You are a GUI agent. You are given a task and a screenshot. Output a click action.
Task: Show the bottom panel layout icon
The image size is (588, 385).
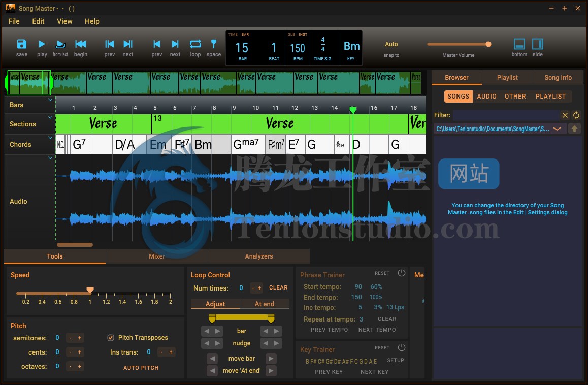pyautogui.click(x=519, y=44)
